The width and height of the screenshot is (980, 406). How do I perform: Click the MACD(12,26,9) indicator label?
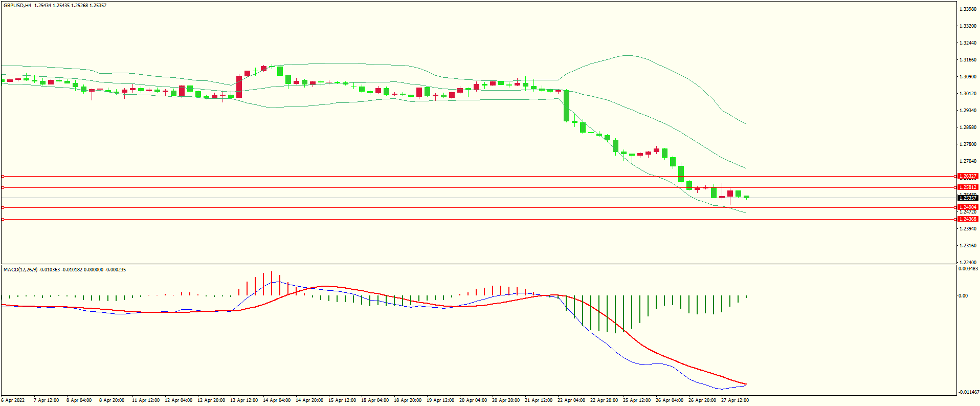(20, 270)
